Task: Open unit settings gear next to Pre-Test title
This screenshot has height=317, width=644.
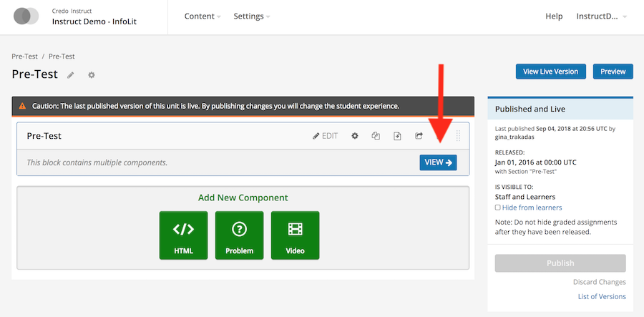Action: (91, 75)
